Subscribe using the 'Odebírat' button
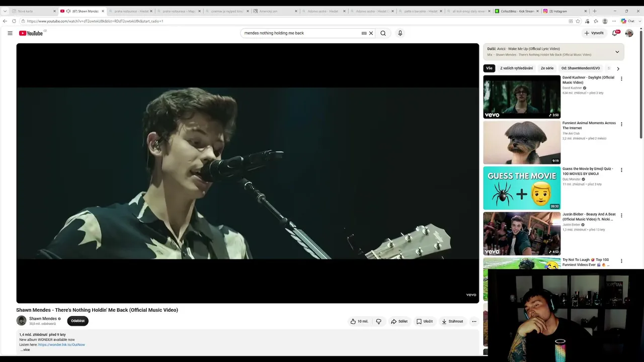The height and width of the screenshot is (362, 644). click(78, 321)
